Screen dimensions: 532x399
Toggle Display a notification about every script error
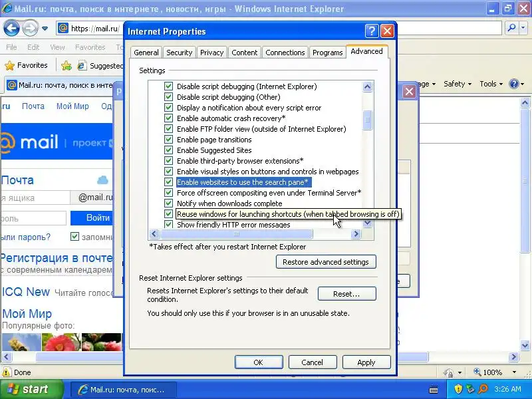coord(169,108)
